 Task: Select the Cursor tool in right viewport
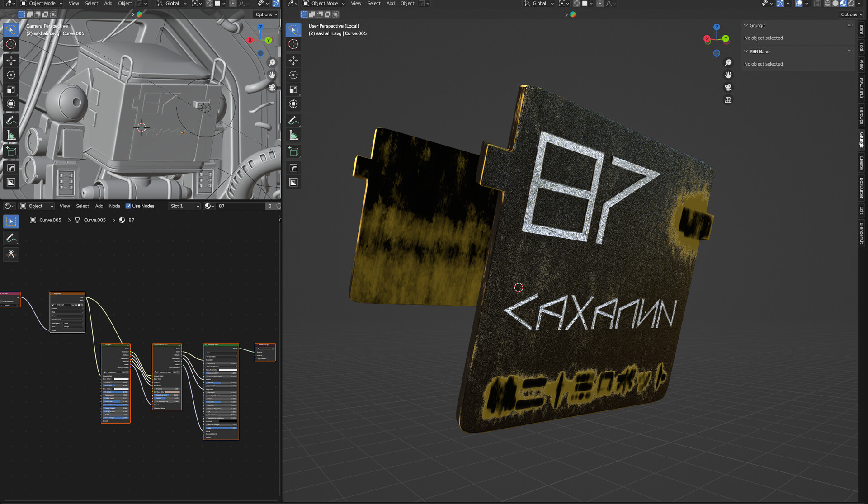point(293,44)
